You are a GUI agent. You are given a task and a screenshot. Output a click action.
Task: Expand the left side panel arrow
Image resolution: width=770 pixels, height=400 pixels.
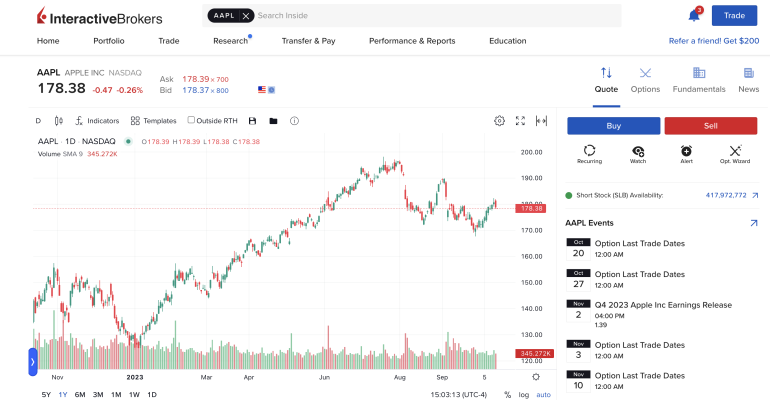[x=32, y=361]
